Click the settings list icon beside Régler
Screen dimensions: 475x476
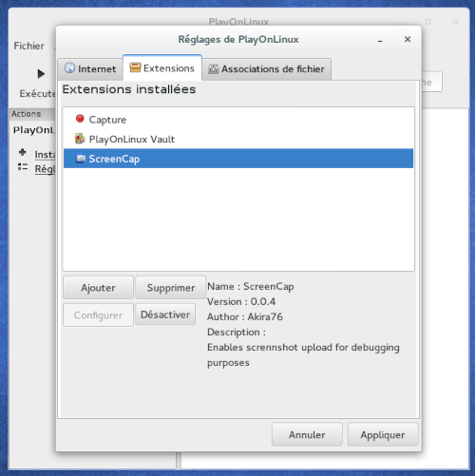(x=23, y=166)
